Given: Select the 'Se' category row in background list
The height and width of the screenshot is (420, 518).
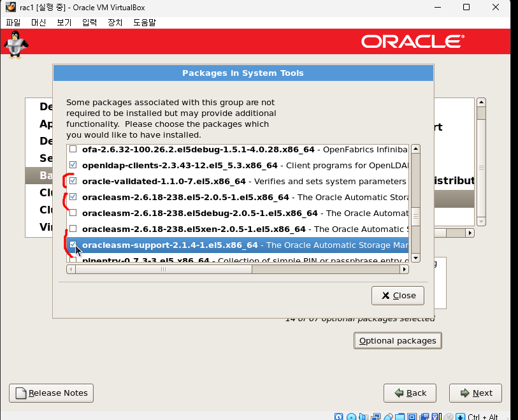Looking at the screenshot, I should (x=39, y=158).
